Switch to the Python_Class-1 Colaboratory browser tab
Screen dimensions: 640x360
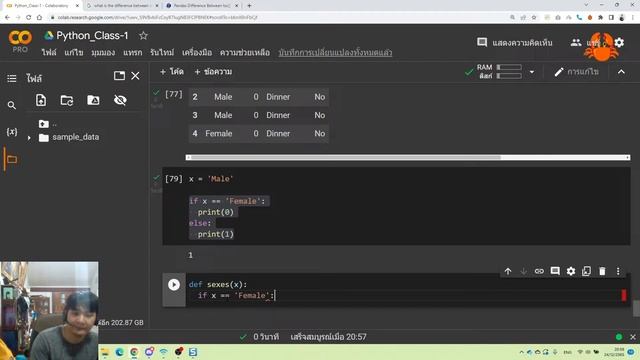click(x=43, y=6)
